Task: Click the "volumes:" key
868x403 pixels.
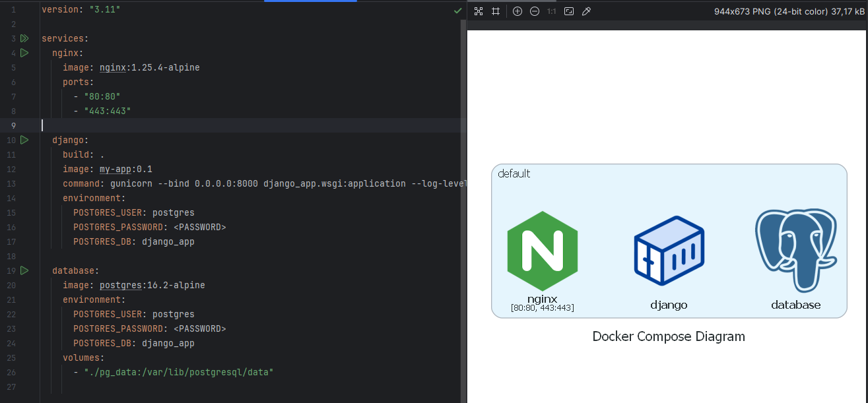Action: click(84, 357)
